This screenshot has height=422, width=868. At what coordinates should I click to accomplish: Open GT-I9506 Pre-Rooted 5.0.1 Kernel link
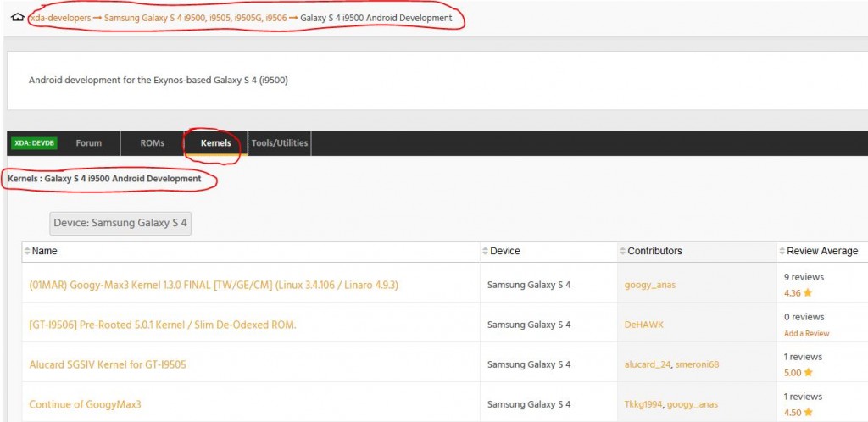coord(163,325)
